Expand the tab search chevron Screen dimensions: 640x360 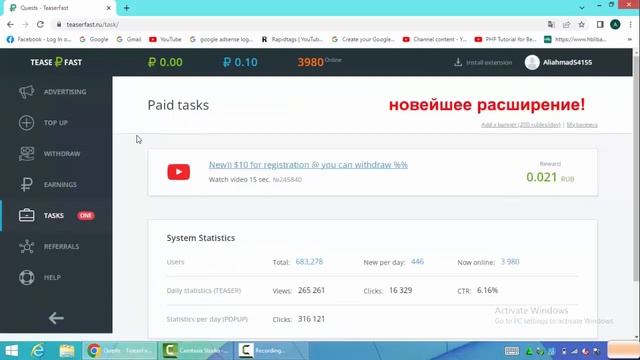point(582,8)
